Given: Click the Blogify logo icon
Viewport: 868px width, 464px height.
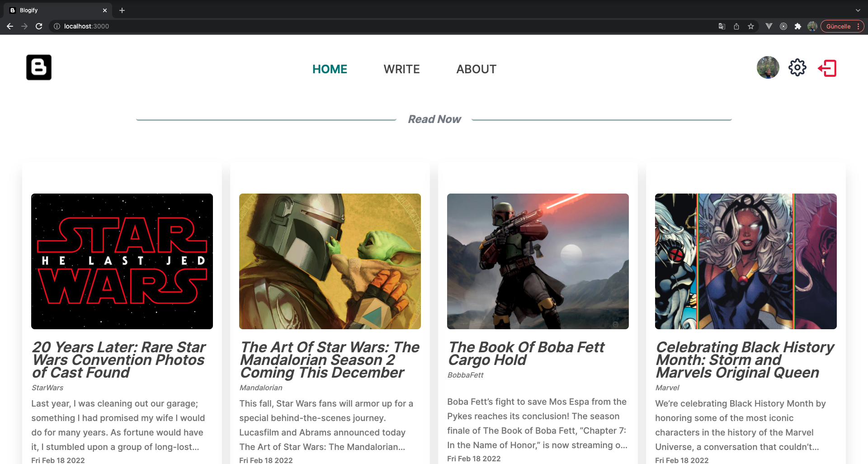Looking at the screenshot, I should point(39,67).
